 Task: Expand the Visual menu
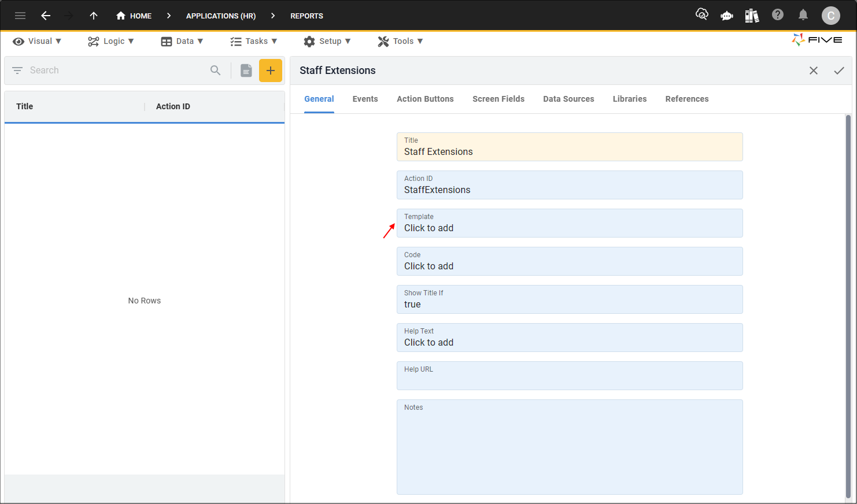(37, 41)
